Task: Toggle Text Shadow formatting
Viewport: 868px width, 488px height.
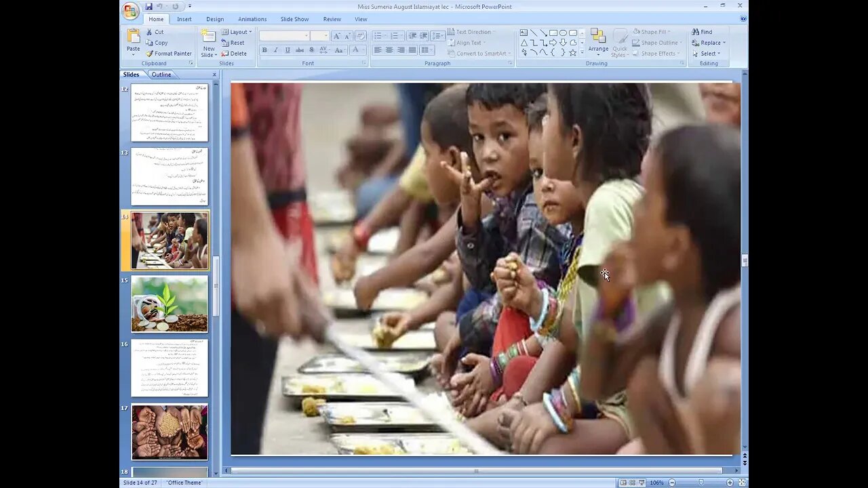Action: [311, 50]
